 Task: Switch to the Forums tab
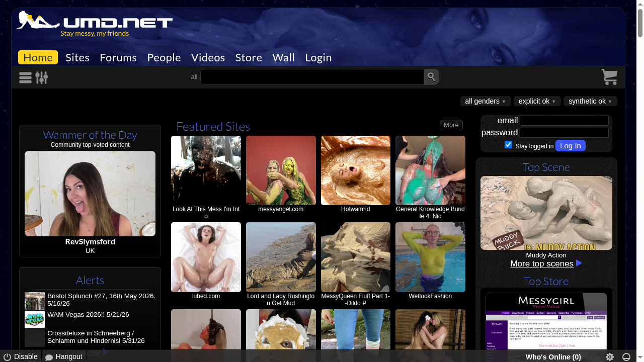[118, 57]
